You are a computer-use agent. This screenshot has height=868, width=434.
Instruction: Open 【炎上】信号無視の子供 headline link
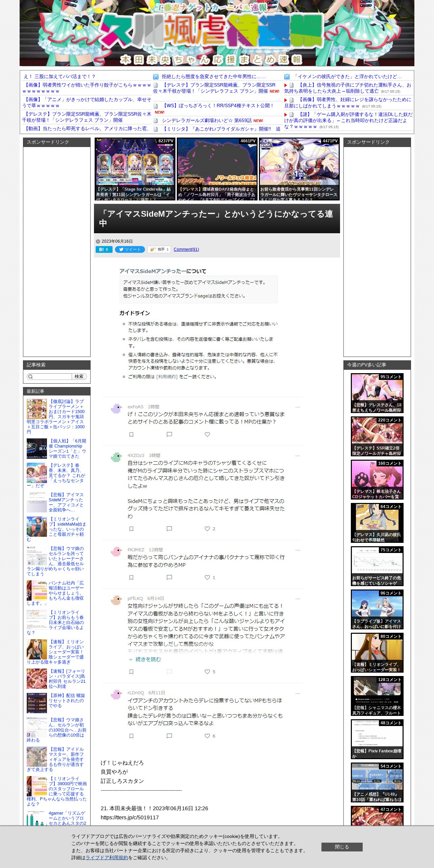348,88
